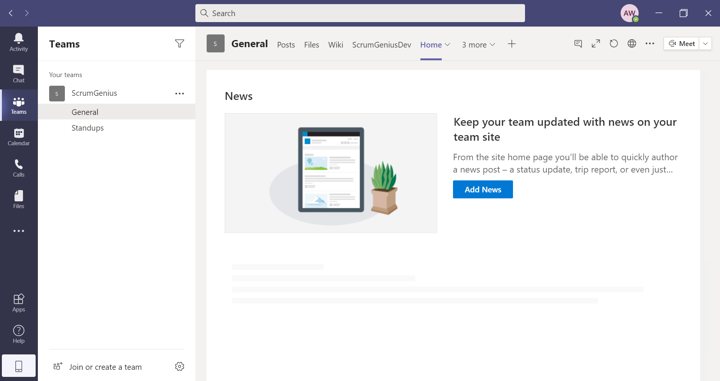Select the ScrumGenius team name
Screen dimensions: 720x381
94,93
